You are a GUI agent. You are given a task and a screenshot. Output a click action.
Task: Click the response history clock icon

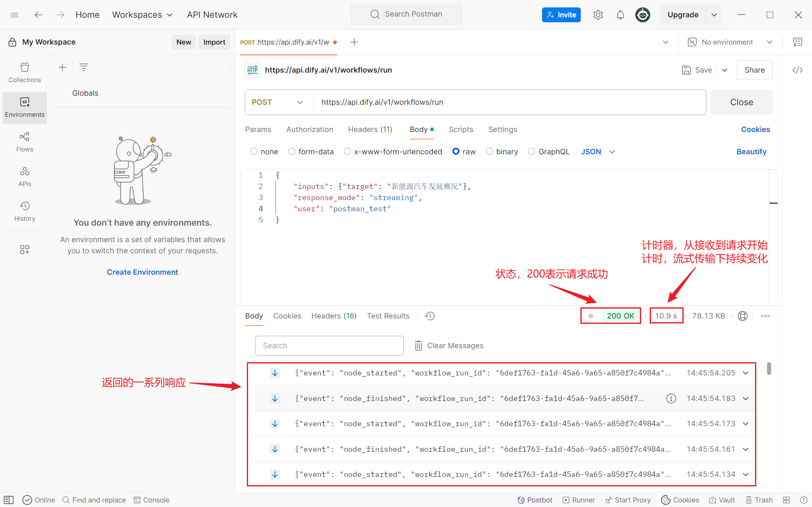[430, 316]
